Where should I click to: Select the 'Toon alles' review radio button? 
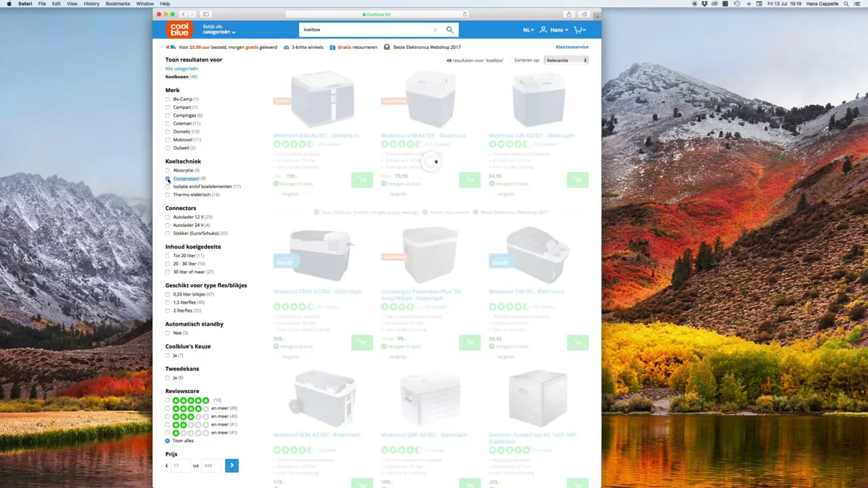(x=167, y=441)
